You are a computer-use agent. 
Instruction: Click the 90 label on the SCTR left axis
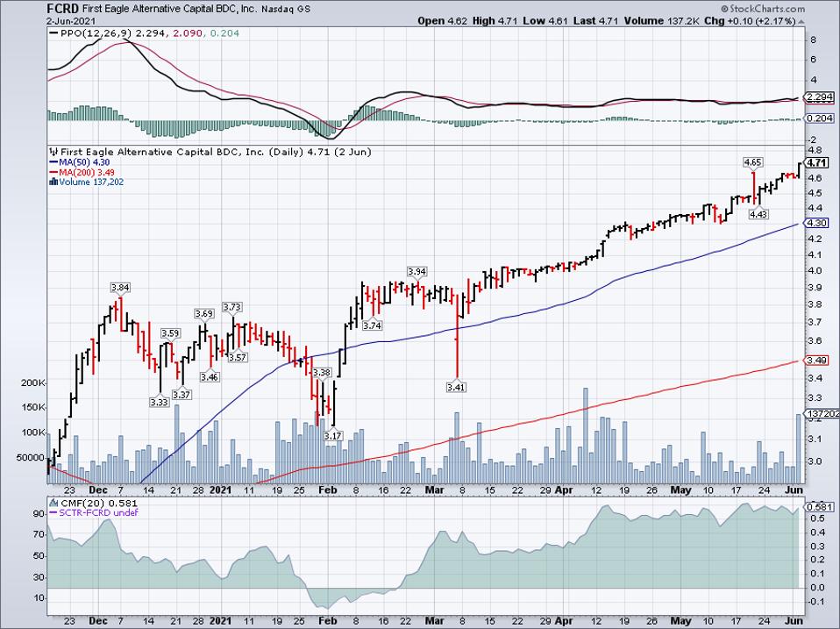[x=39, y=514]
